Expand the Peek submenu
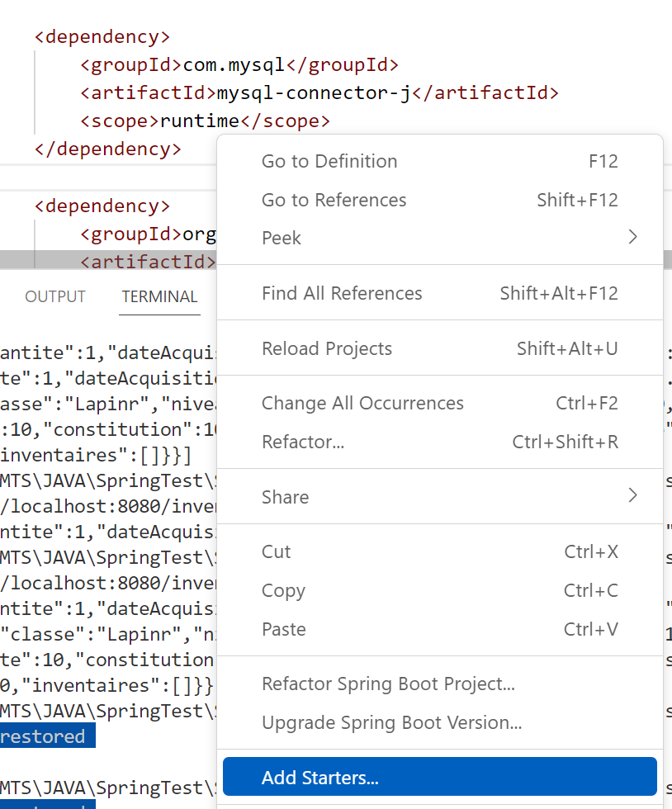The image size is (672, 809). [439, 239]
